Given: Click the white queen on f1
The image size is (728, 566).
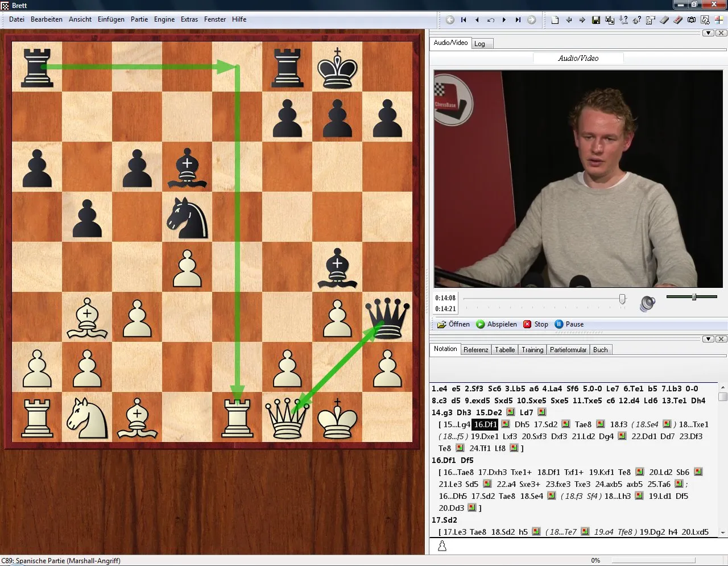Looking at the screenshot, I should pos(287,418).
